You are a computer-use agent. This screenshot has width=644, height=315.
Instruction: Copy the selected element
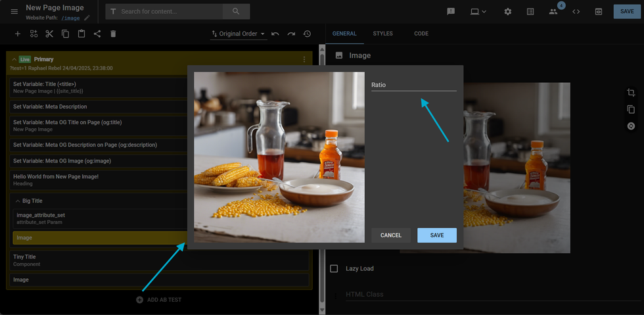click(x=65, y=34)
